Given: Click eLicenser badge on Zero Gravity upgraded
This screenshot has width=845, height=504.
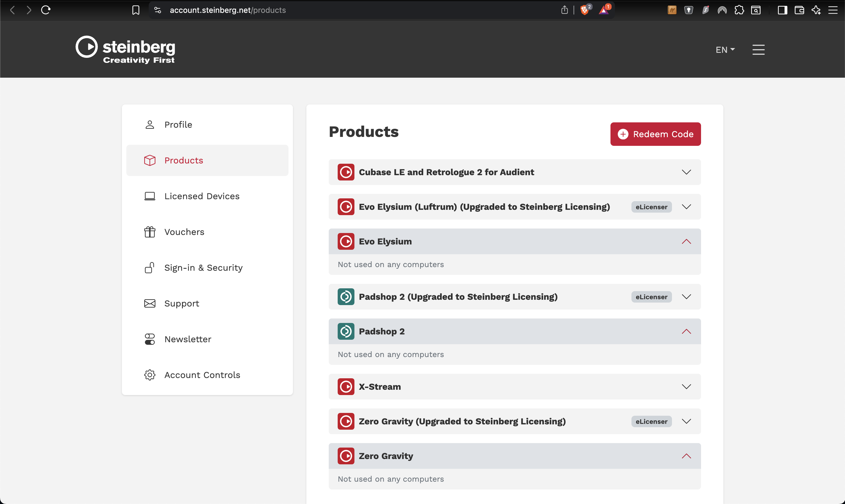Looking at the screenshot, I should (651, 422).
